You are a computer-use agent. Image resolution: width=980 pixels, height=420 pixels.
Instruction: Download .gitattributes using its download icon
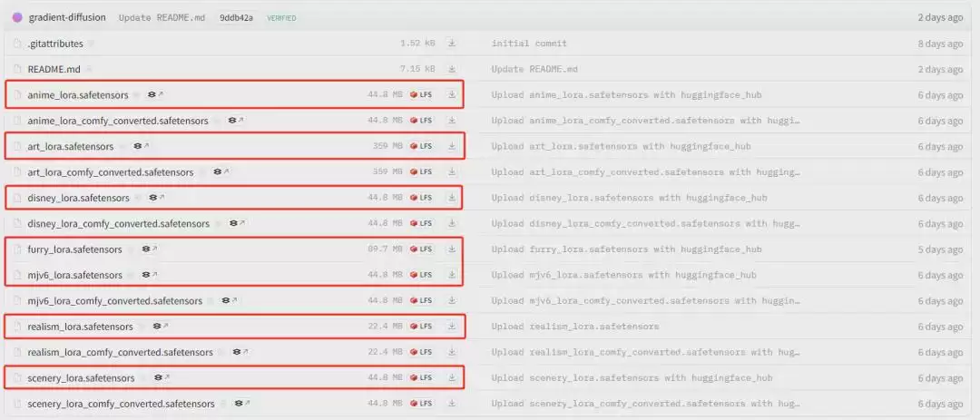452,44
